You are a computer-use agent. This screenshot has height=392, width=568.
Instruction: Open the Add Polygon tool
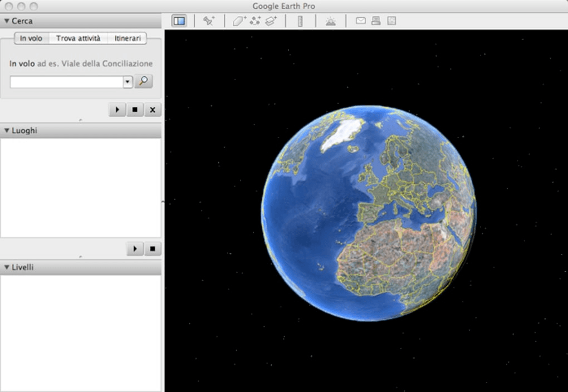click(237, 21)
